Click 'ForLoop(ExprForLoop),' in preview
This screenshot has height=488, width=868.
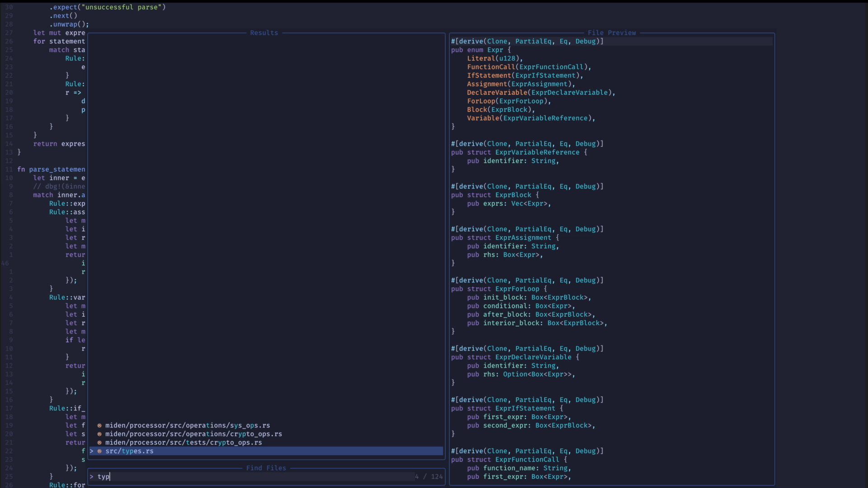(509, 101)
